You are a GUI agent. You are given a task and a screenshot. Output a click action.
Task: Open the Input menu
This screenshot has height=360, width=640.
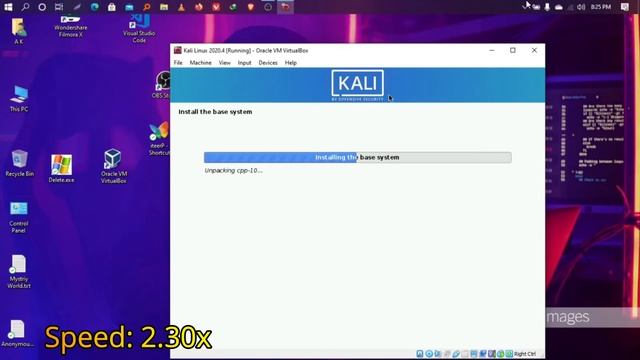click(244, 63)
